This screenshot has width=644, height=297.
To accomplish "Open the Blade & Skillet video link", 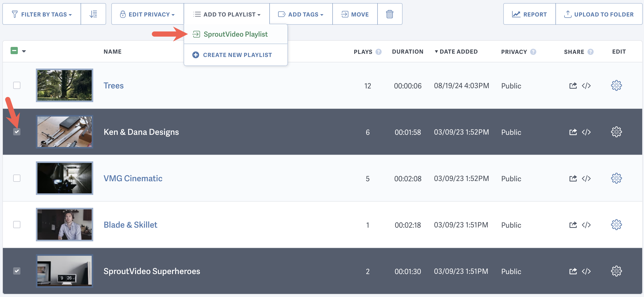I will click(x=130, y=225).
